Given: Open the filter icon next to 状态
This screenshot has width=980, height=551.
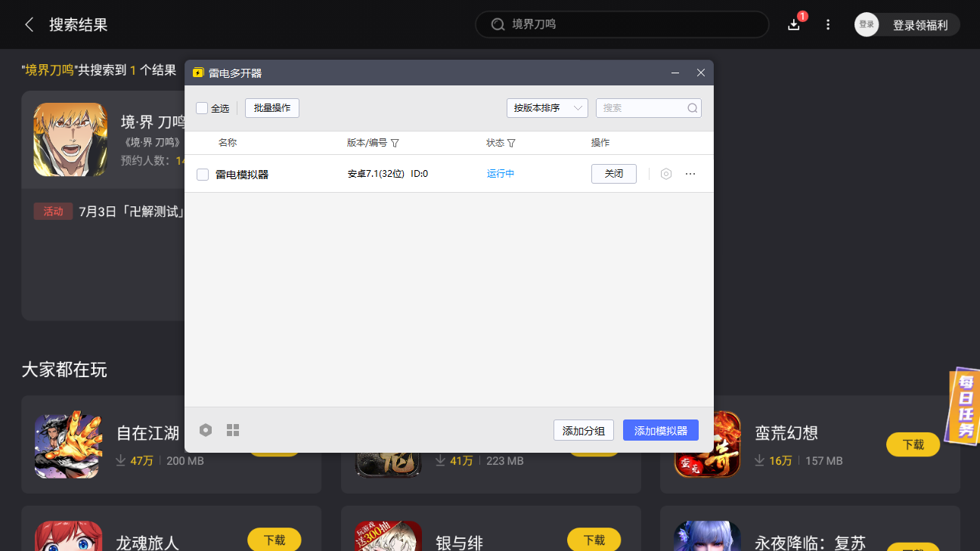Looking at the screenshot, I should click(513, 143).
